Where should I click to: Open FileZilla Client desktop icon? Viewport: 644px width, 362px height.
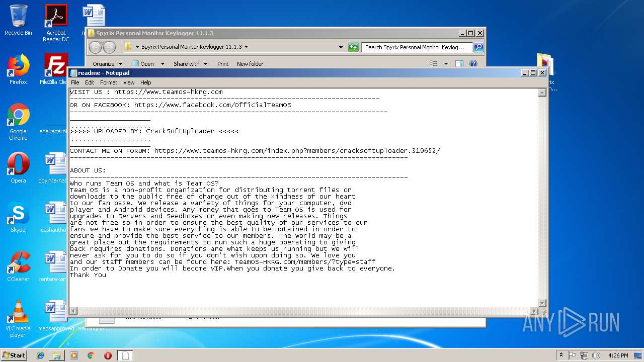[54, 69]
